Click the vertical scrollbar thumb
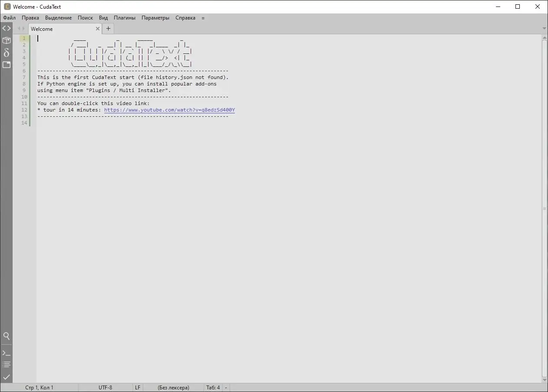The height and width of the screenshot is (392, 548). [x=545, y=208]
